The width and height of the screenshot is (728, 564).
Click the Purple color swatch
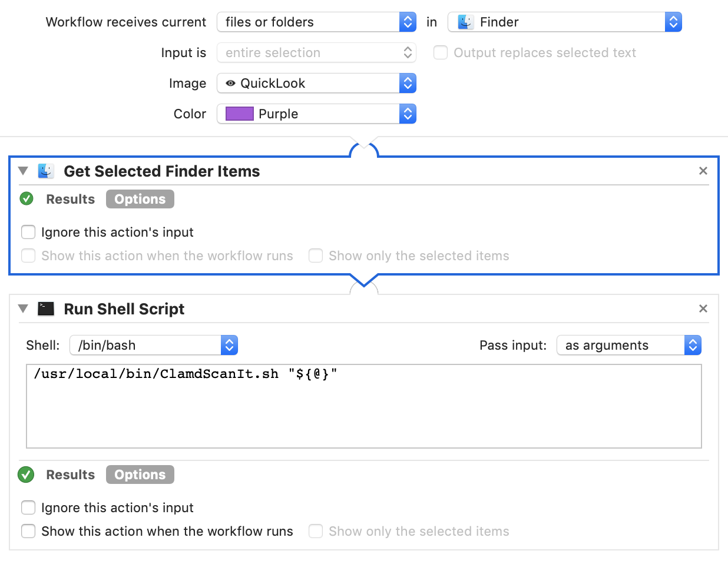(x=240, y=114)
